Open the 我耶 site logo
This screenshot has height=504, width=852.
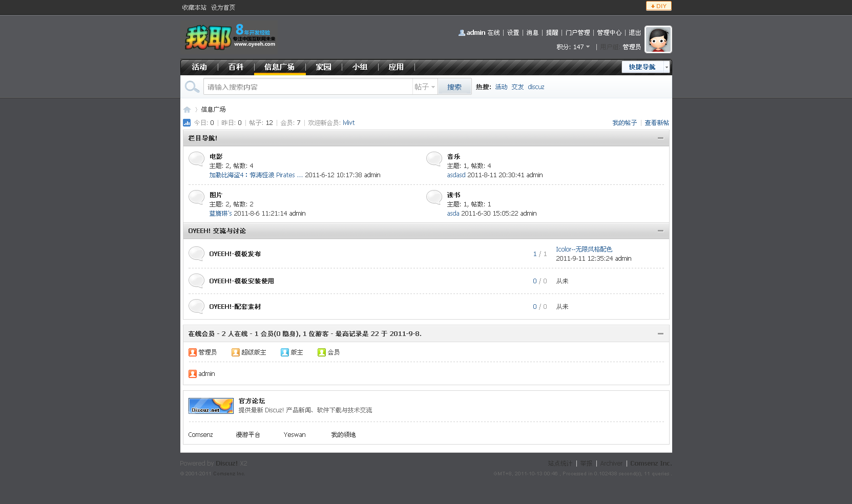click(x=230, y=37)
